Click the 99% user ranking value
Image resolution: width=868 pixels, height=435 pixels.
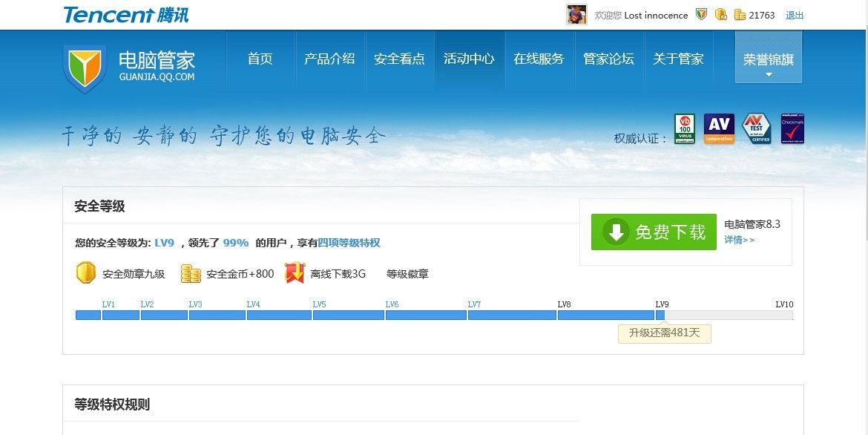(x=236, y=243)
